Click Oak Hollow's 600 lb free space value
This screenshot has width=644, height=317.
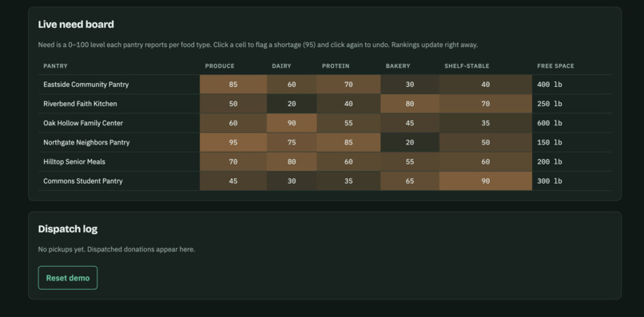tap(550, 123)
